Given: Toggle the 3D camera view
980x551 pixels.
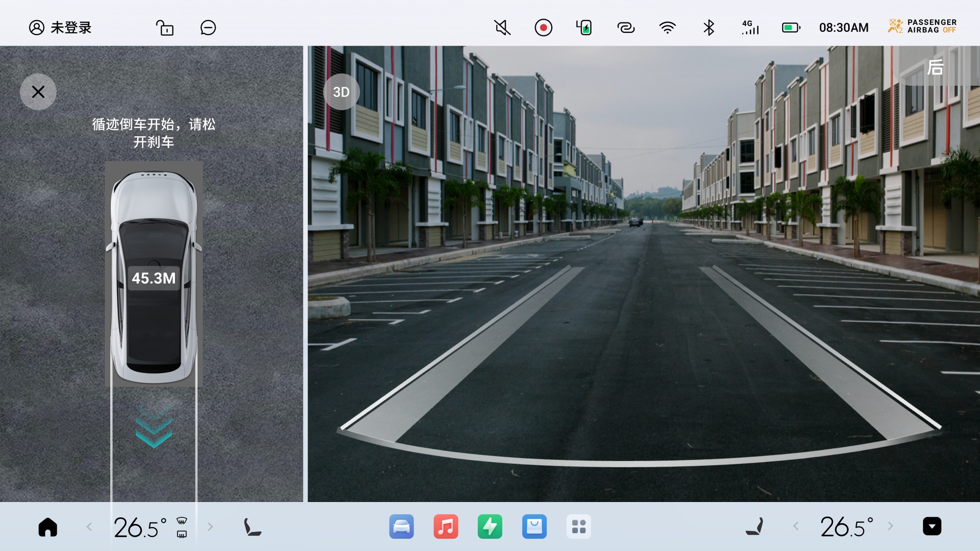Looking at the screenshot, I should click(x=342, y=92).
